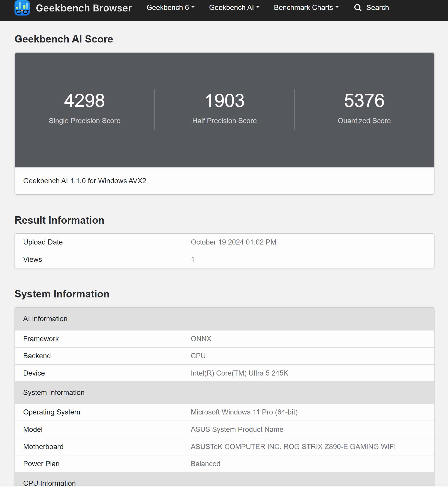This screenshot has width=448, height=488.
Task: Click the Geekbench logo icon
Action: pos(22,8)
